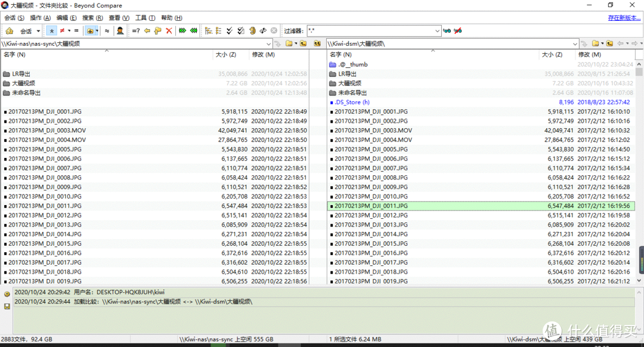The height and width of the screenshot is (347, 644).
Task: Click the Home session icon in toolbar
Action: point(9,31)
